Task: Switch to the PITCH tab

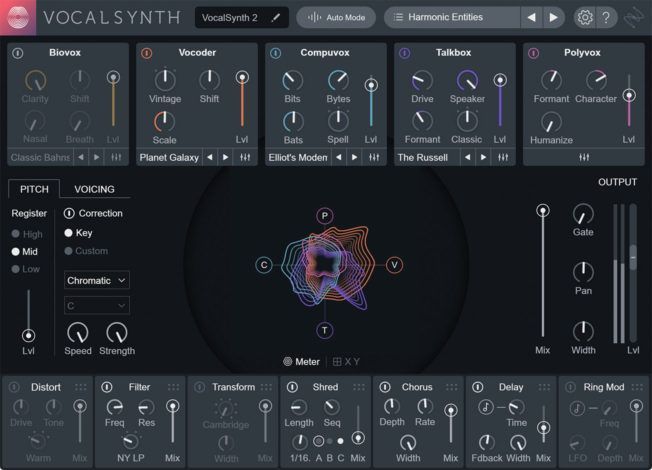Action: click(x=34, y=189)
